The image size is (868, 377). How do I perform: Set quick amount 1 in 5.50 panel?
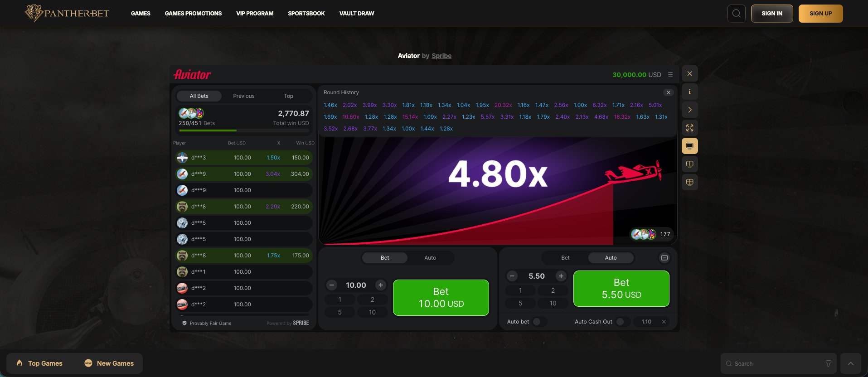[x=520, y=290]
